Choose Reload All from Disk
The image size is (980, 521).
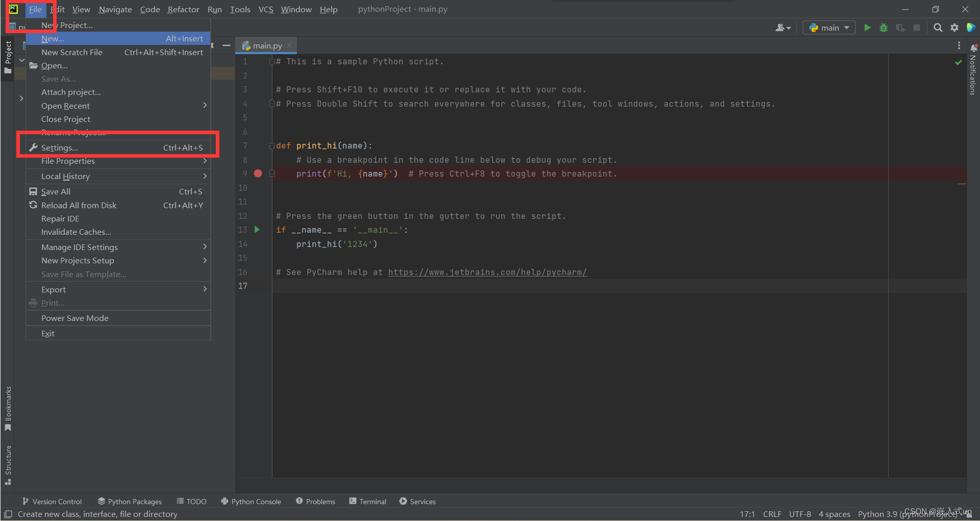click(x=118, y=205)
